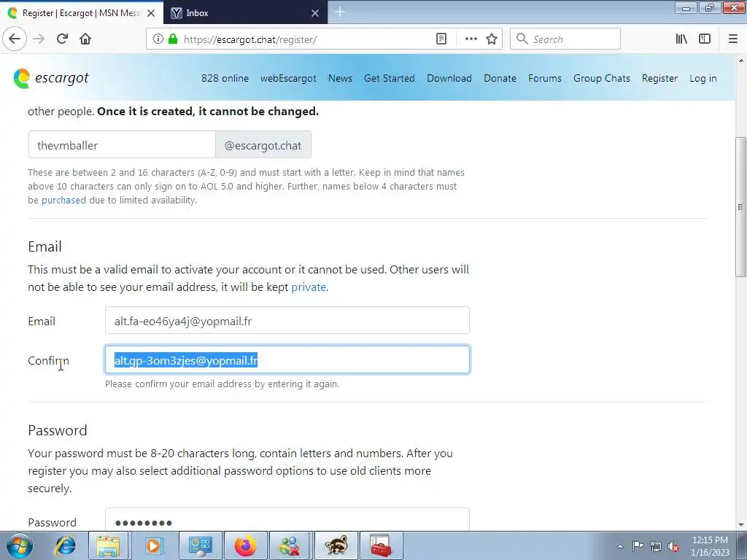747x560 pixels.
Task: Visit the Forums
Action: point(544,78)
